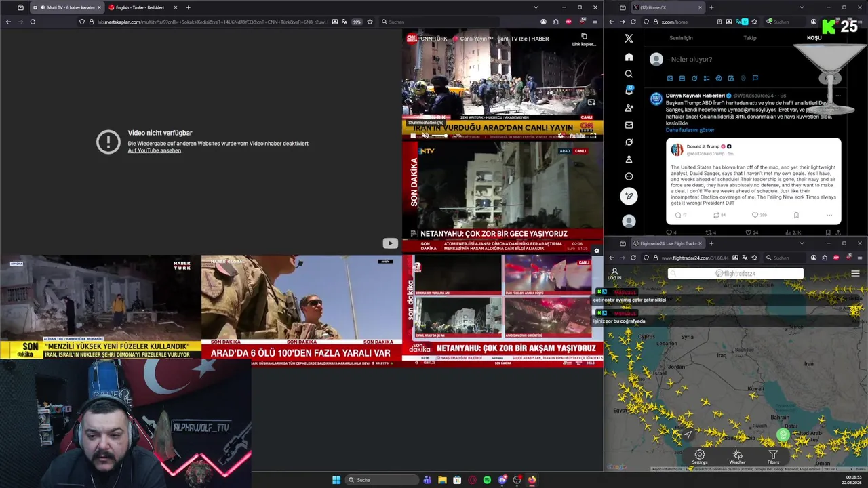Click green badge marker on Flightradar map
868x488 pixels.
point(783,435)
